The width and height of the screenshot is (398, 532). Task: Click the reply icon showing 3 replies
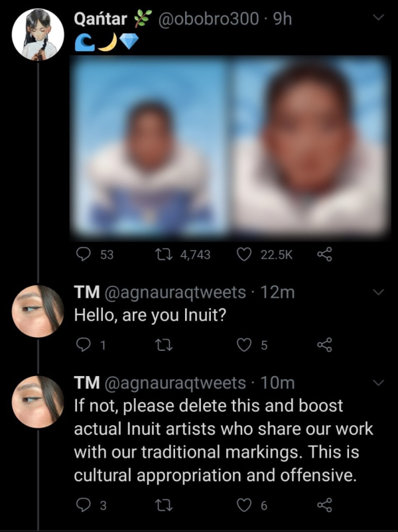(x=84, y=505)
